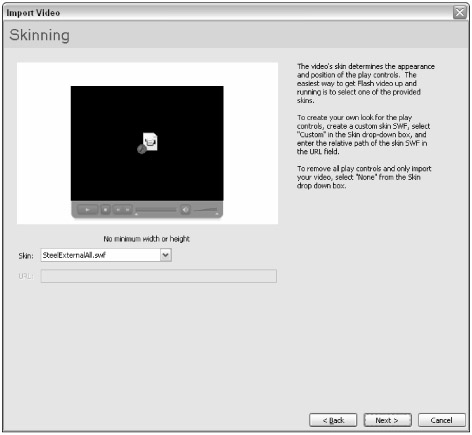Image resolution: width=472 pixels, height=435 pixels.
Task: Click the 'Skin:' label
Action: pos(26,256)
